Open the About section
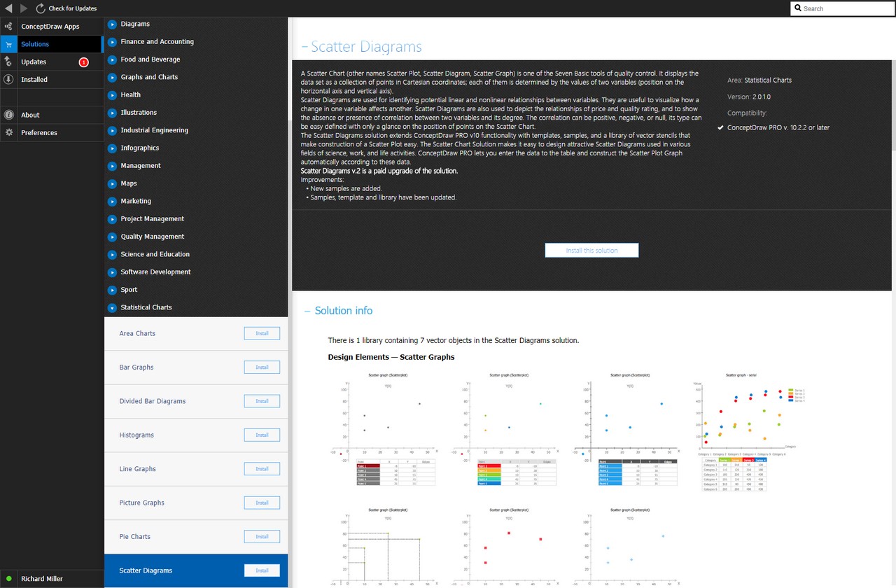The width and height of the screenshot is (896, 588). coord(52,115)
